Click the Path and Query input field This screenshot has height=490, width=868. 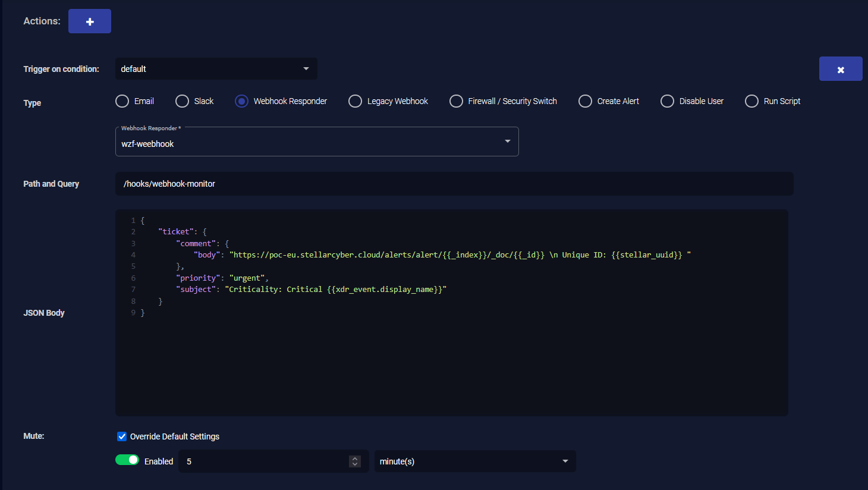[454, 184]
